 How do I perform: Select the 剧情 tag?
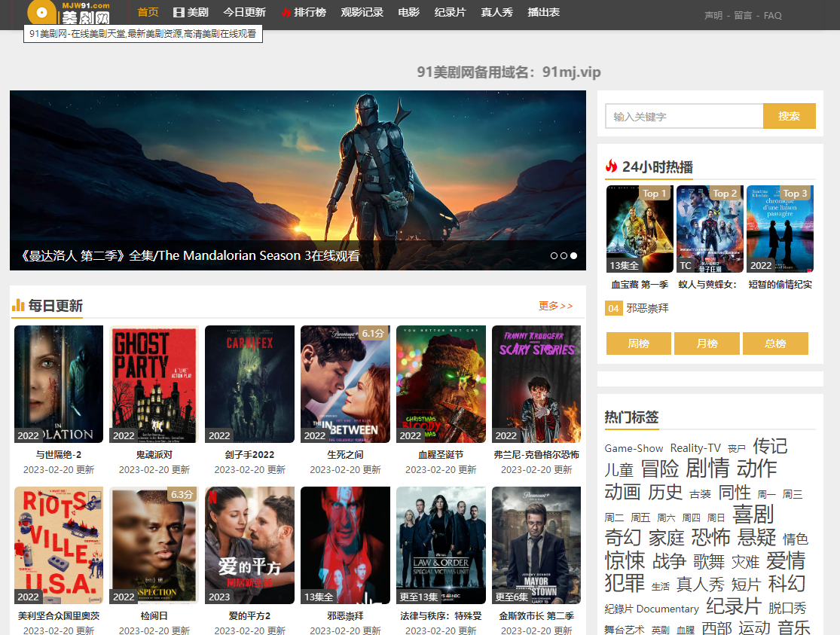[707, 469]
